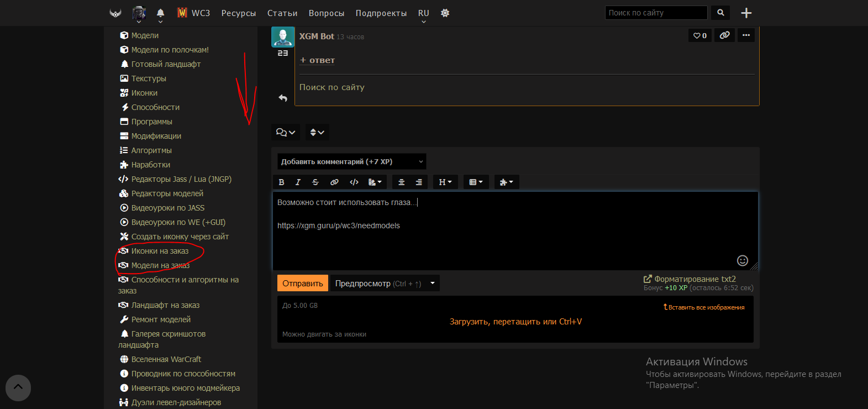
Task: Focus the 'Поиск по сайту' search field
Action: 656,13
